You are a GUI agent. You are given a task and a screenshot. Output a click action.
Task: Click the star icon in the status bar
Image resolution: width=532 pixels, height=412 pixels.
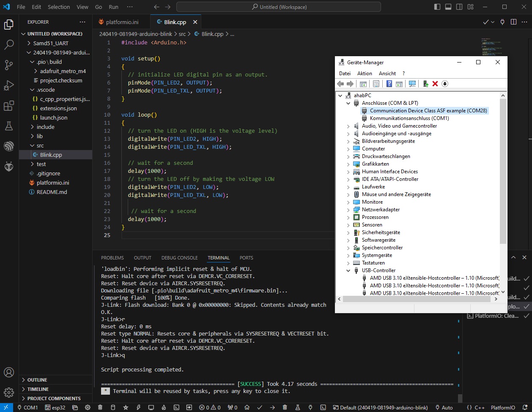click(x=126, y=408)
